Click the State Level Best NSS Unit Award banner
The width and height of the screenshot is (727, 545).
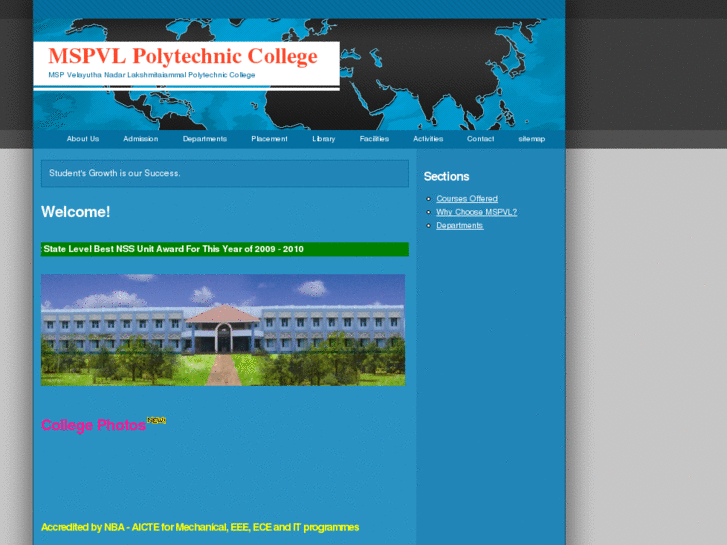tap(225, 249)
